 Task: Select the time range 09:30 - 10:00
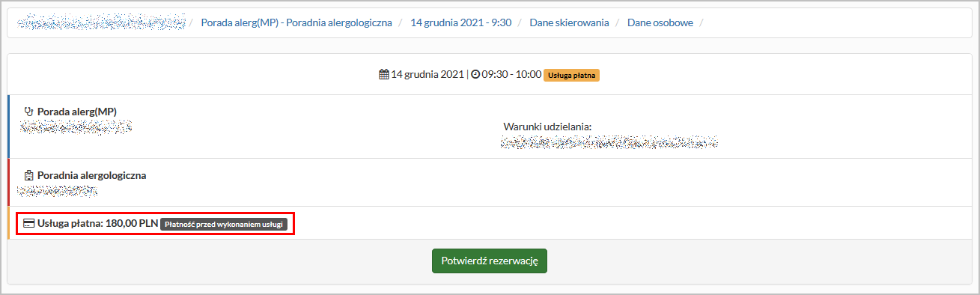tap(511, 75)
